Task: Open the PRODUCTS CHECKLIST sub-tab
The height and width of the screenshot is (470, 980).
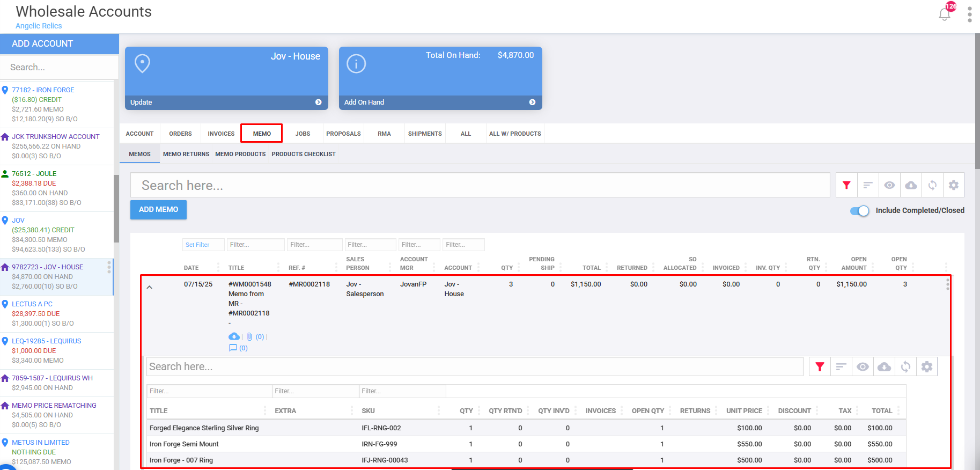Action: 304,154
